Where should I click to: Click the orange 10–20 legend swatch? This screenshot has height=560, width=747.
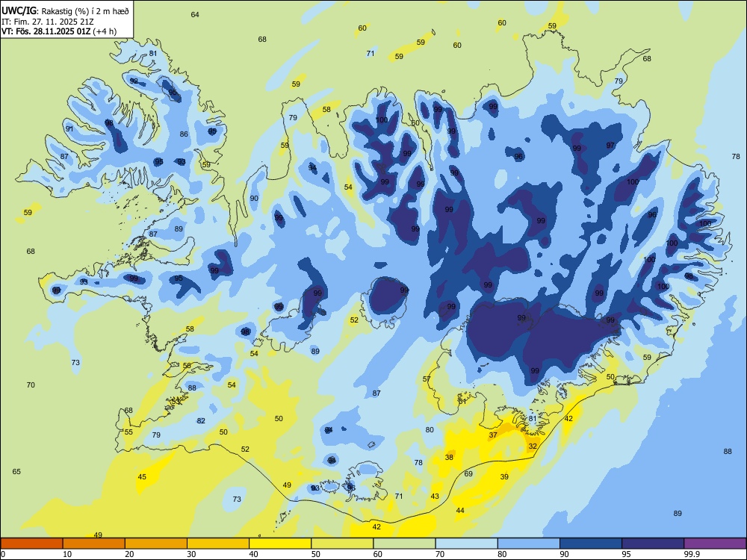[x=94, y=544]
